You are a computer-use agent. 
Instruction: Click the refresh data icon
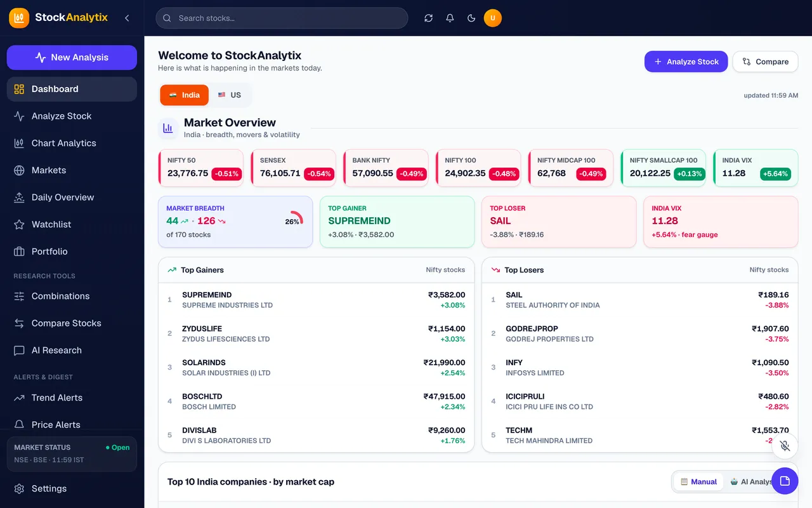pos(429,18)
